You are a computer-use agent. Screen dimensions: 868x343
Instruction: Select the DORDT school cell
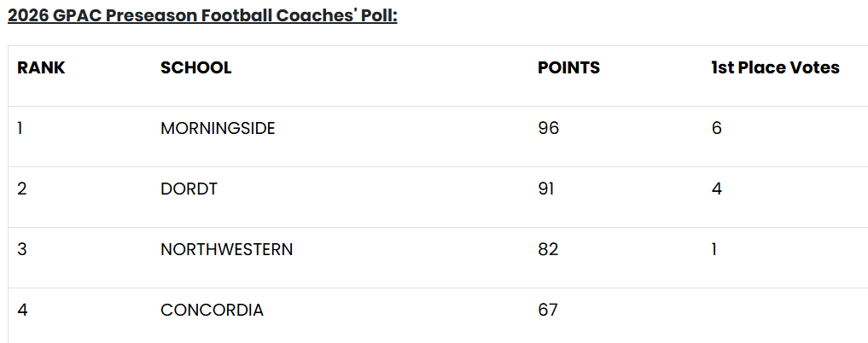pyautogui.click(x=189, y=189)
